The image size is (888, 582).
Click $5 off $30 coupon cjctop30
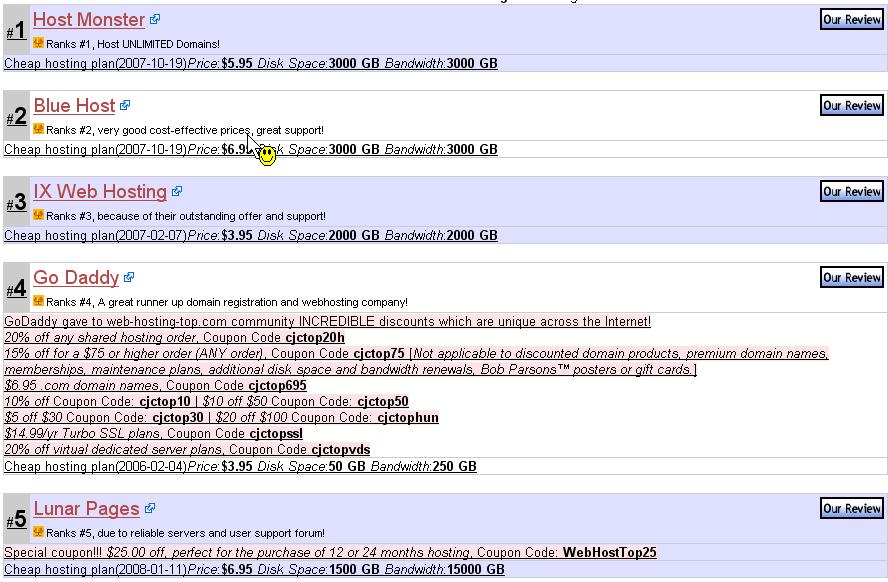pos(104,417)
